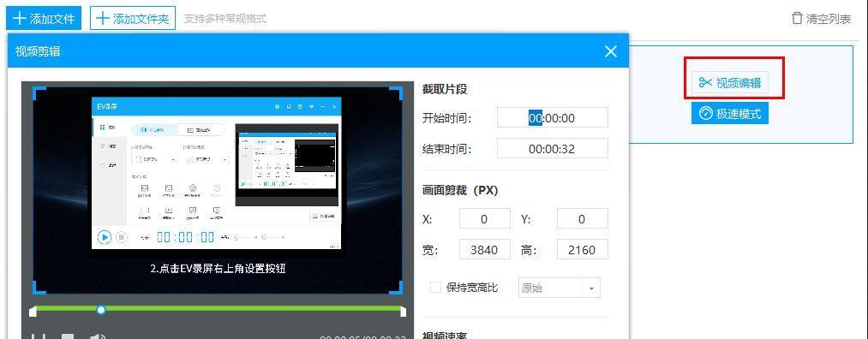Screen dimensions: 868x339
Task: Stop the video preview playback
Action: click(67, 336)
